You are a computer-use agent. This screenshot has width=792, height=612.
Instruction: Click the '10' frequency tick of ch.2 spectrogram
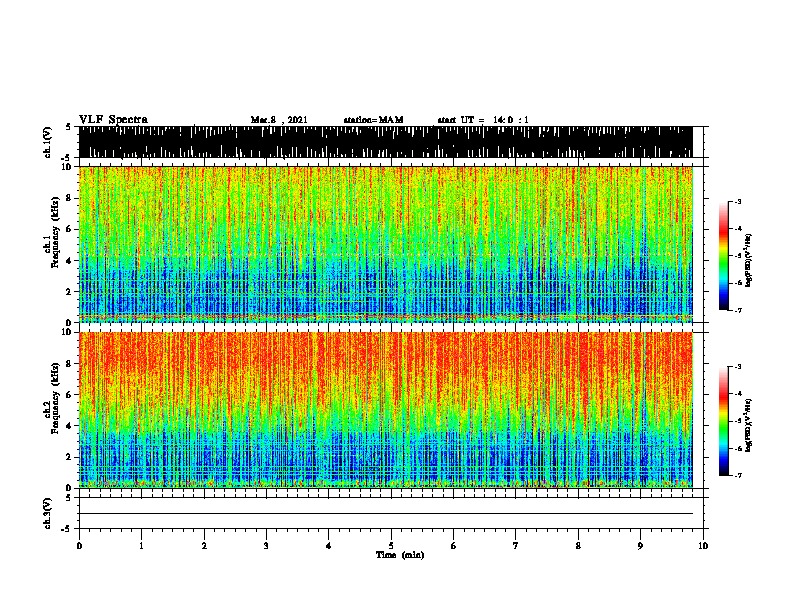tap(68, 332)
